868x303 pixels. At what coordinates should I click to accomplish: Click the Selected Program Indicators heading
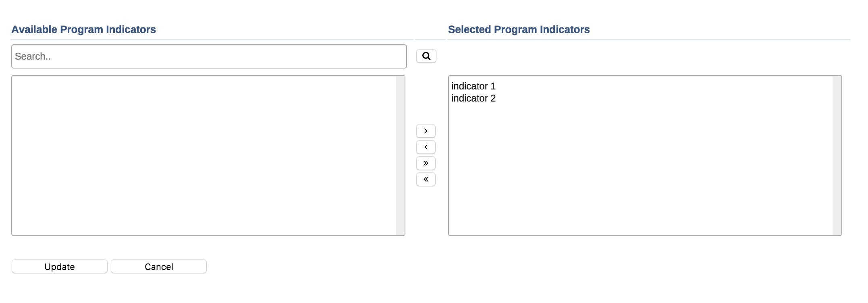click(519, 29)
